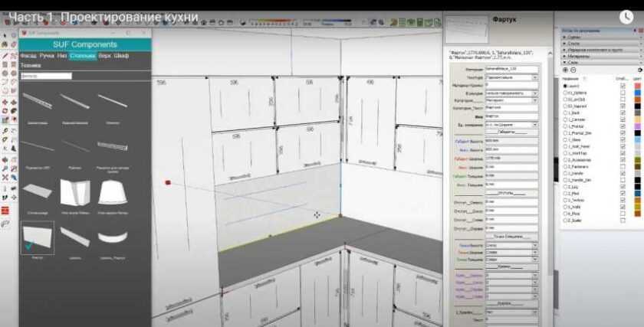Open the Текстура dropdown in Фартук panel
Viewport: 644px width, 327px height.
534,77
